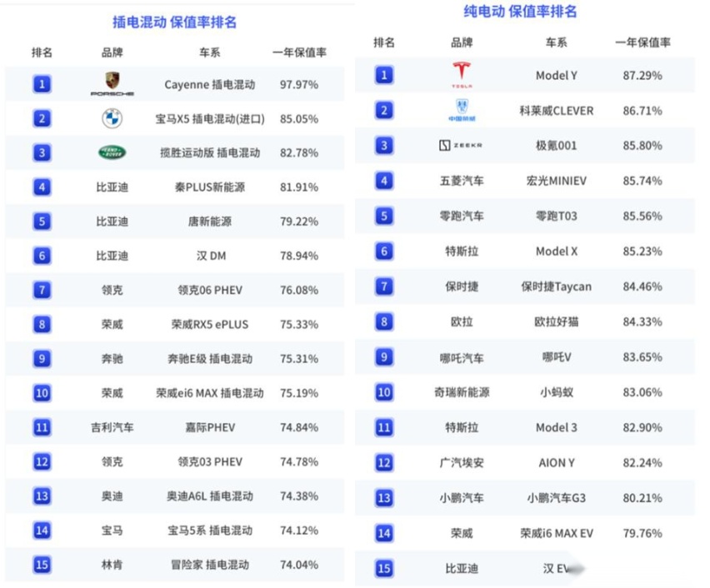
Task: Click the Model 3 model name
Action: tap(556, 427)
